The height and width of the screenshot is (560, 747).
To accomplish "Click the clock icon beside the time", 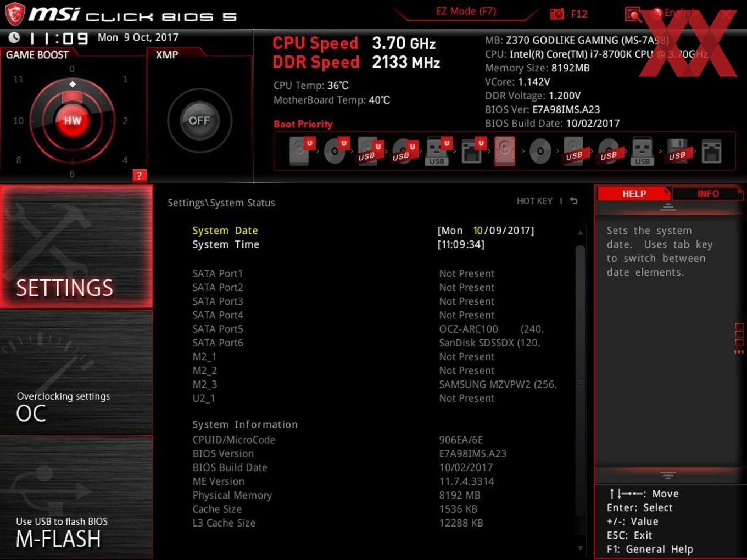I will (x=14, y=37).
